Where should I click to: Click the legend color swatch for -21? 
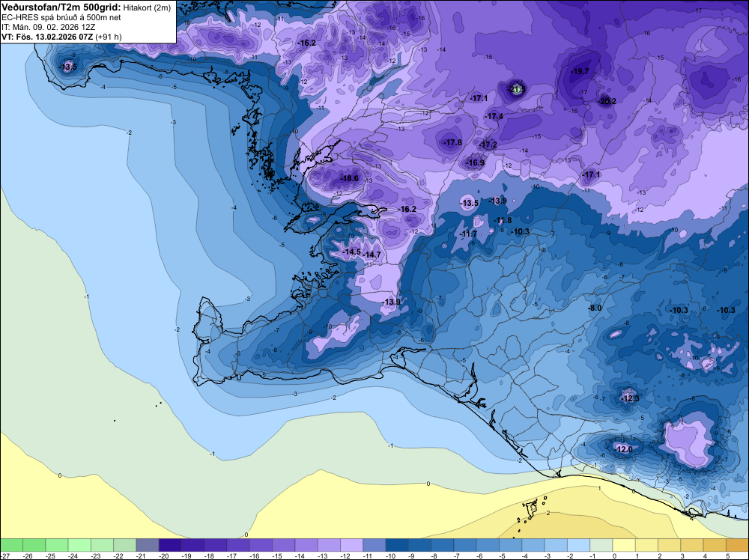148,545
